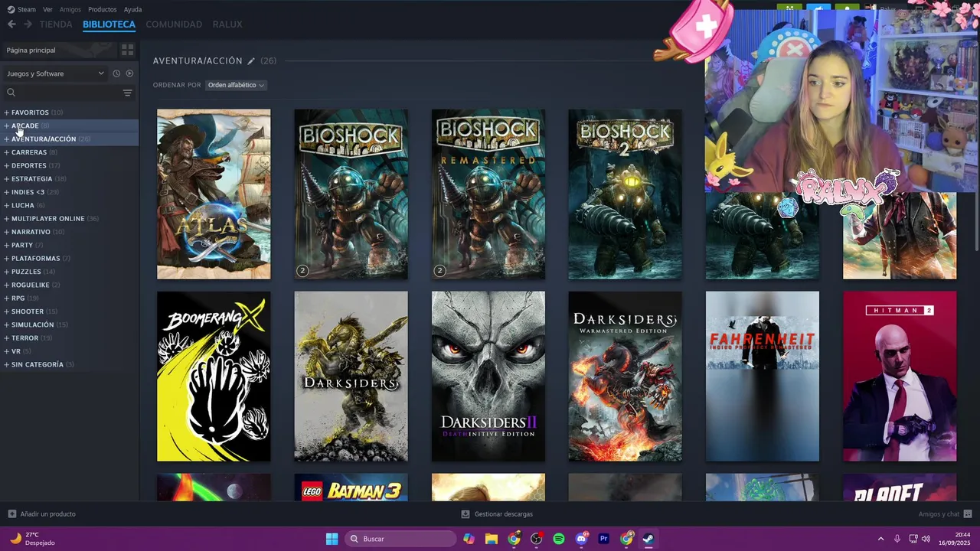
Task: Open the Ayuda menu
Action: (x=132, y=9)
